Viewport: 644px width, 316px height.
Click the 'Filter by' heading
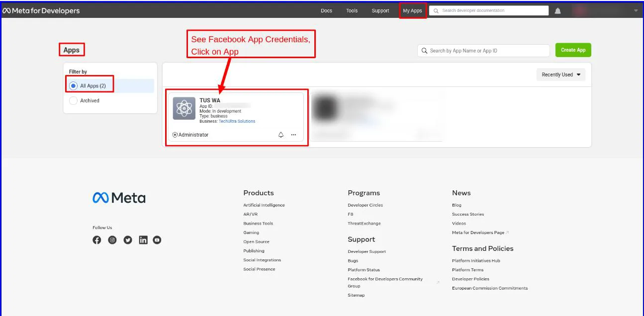click(78, 72)
